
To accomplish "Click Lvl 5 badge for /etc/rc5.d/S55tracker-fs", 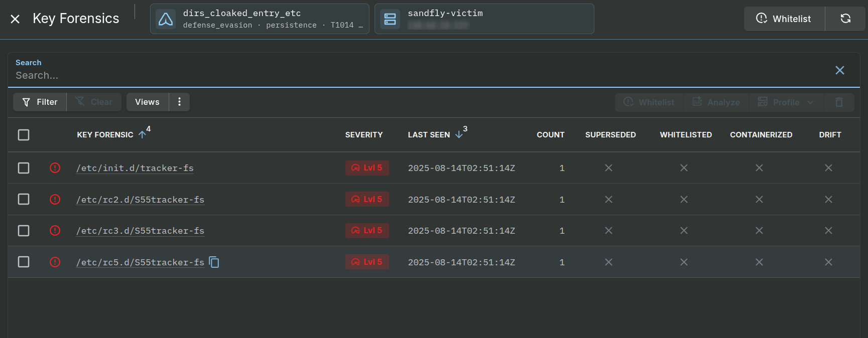I will point(367,262).
